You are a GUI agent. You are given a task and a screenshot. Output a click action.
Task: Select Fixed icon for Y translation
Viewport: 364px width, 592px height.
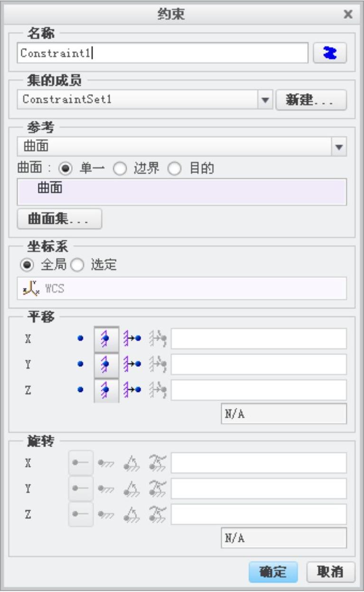(x=106, y=364)
